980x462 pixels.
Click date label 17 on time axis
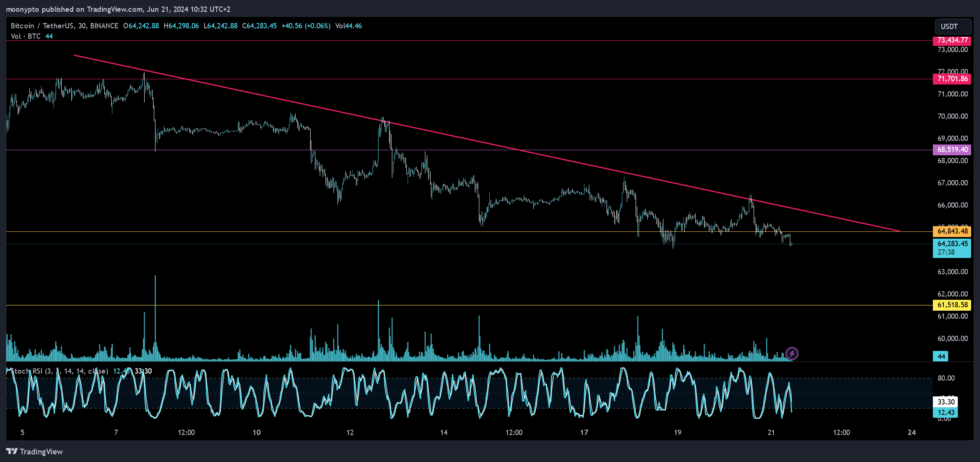tap(584, 433)
